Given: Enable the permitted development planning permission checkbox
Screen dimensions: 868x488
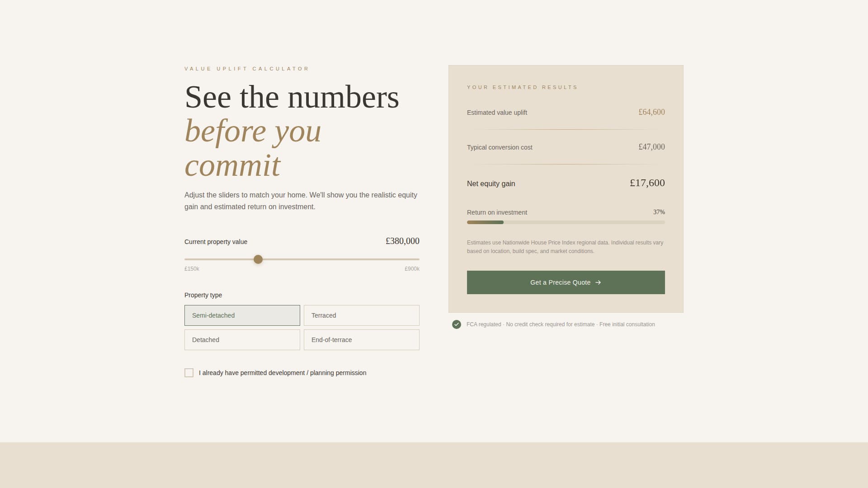Looking at the screenshot, I should click(x=189, y=373).
